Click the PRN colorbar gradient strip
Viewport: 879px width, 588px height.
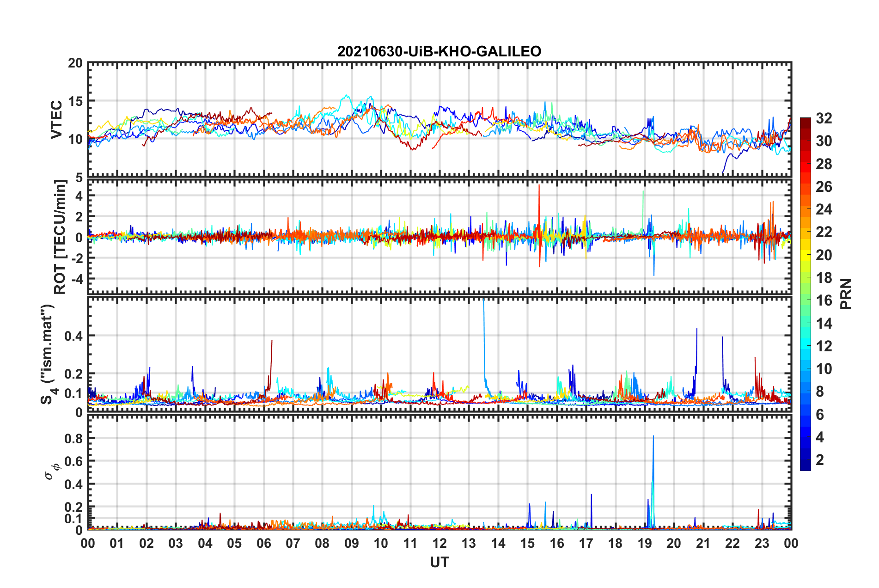point(805,294)
